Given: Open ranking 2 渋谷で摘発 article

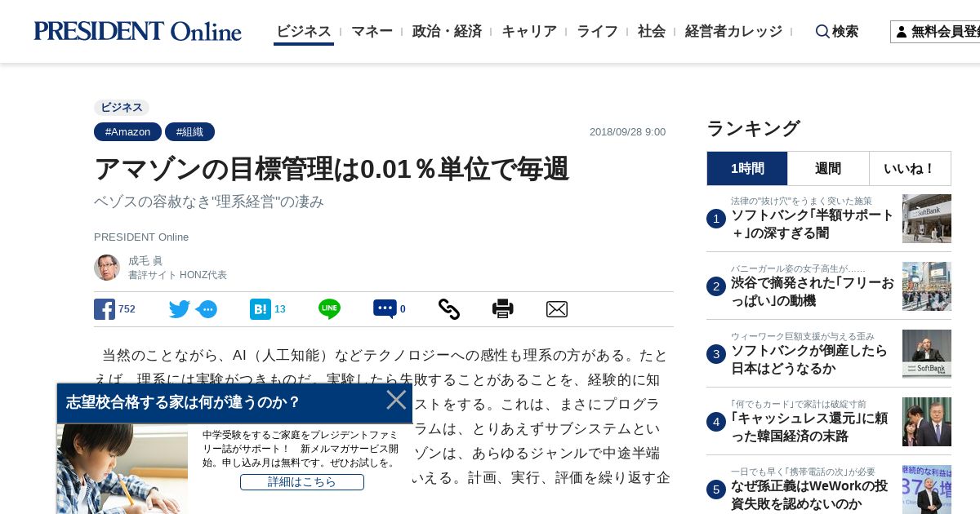Looking at the screenshot, I should click(813, 292).
